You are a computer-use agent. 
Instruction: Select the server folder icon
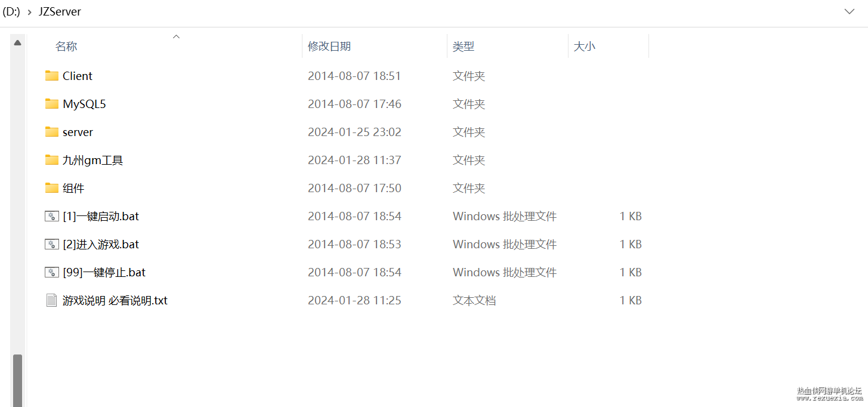(52, 132)
